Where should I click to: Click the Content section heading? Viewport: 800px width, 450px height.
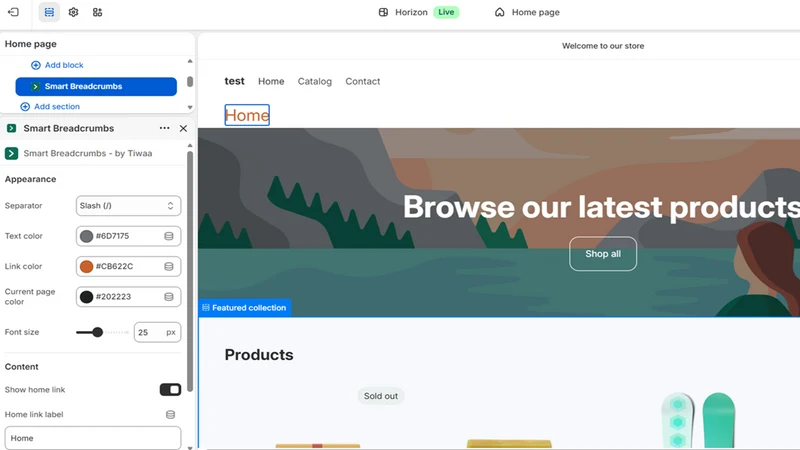21,367
